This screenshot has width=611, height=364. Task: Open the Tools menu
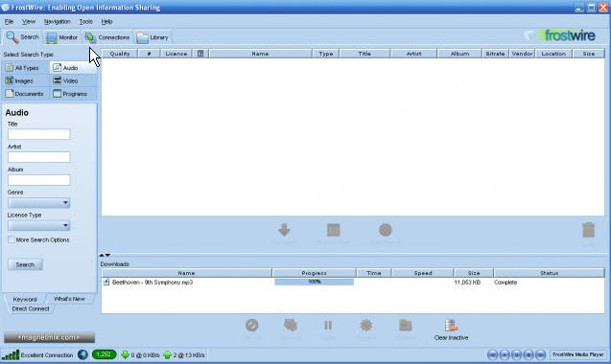85,21
